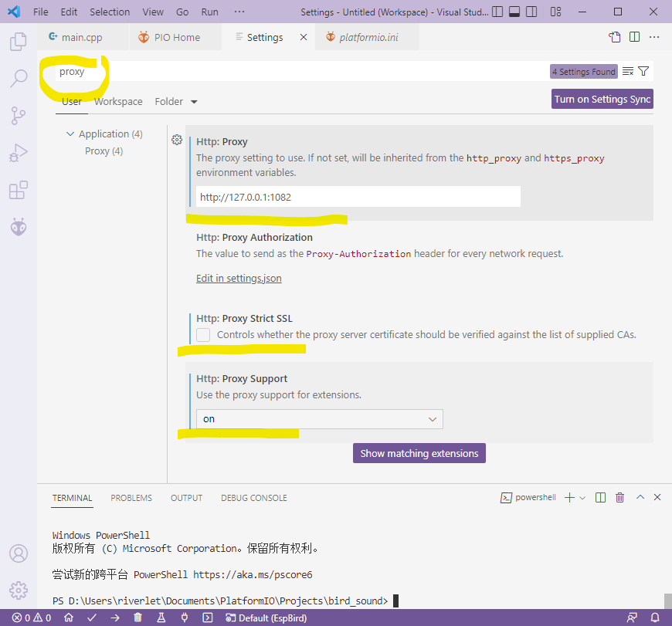672x626 pixels.
Task: Click Show matching extensions button
Action: point(419,453)
